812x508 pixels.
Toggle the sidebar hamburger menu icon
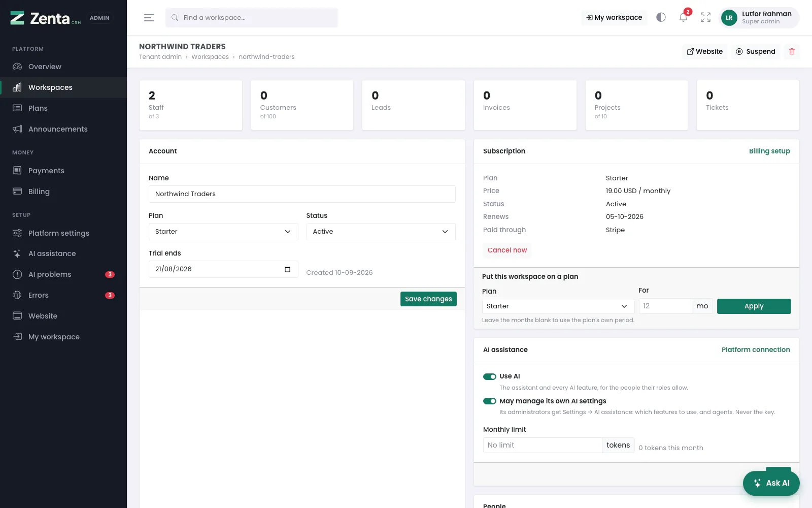[x=149, y=18]
